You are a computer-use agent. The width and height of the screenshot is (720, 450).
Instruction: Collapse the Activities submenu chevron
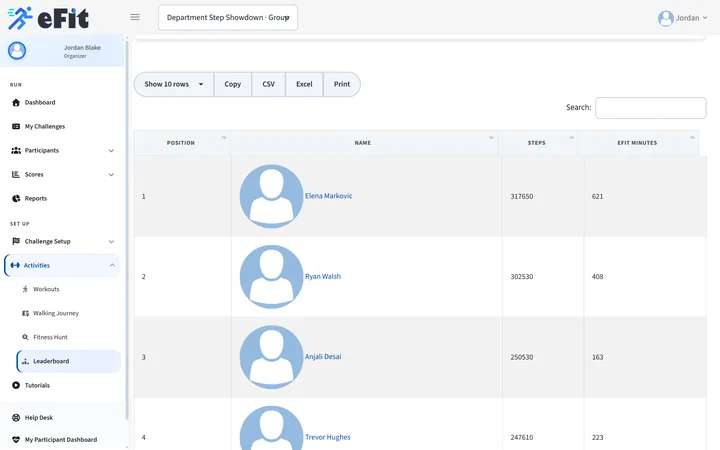pyautogui.click(x=112, y=265)
